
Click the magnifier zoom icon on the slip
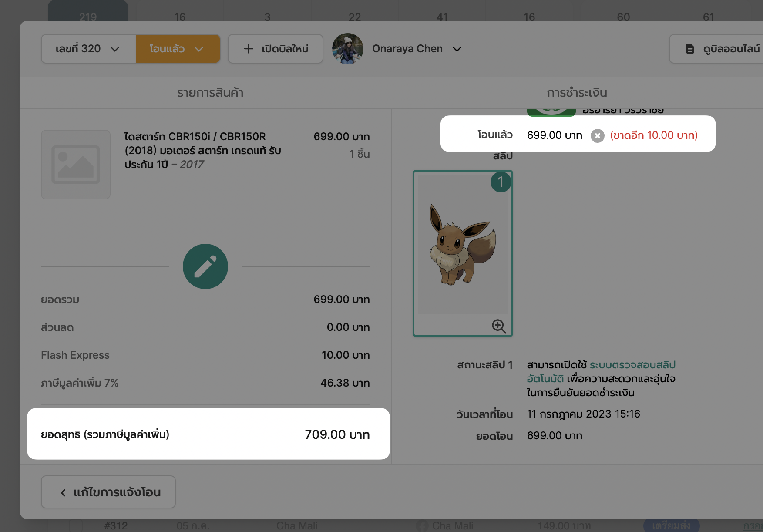tap(498, 326)
